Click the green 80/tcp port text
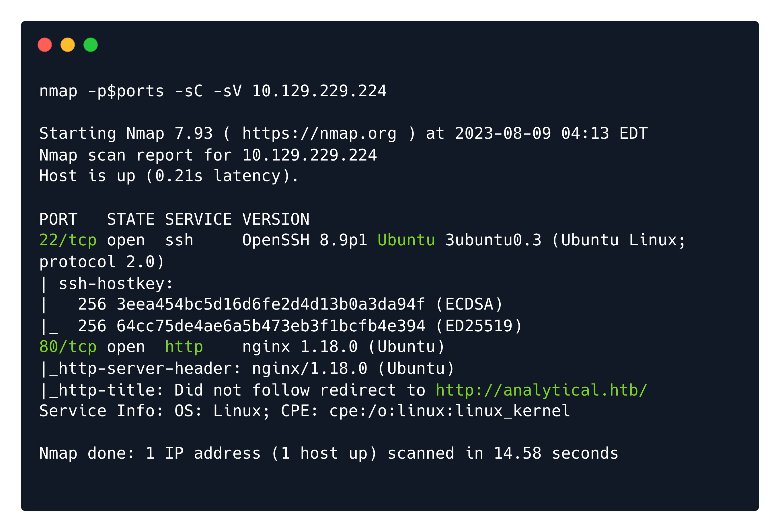The image size is (780, 532). point(68,347)
